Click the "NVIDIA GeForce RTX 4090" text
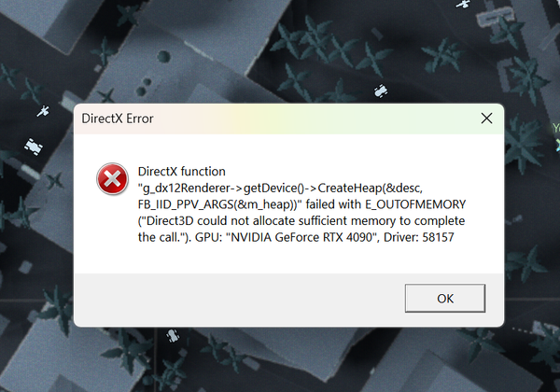The width and height of the screenshot is (560, 392). pos(301,237)
